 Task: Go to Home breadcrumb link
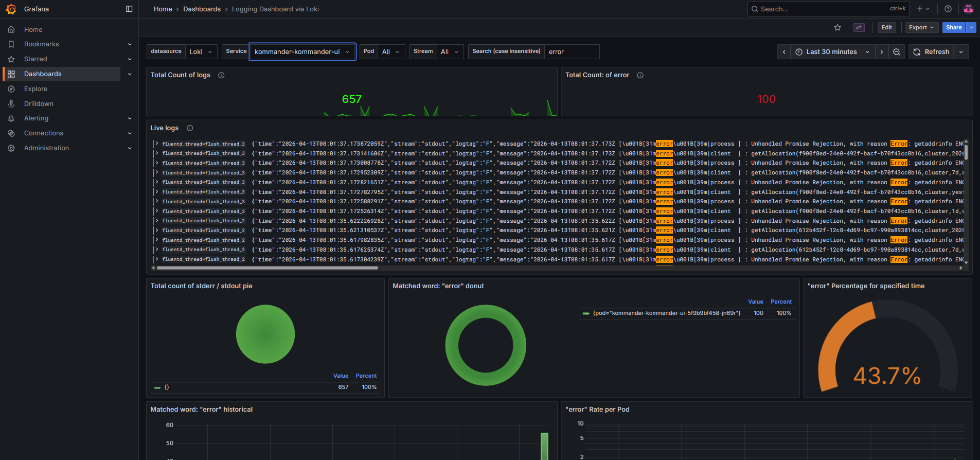(163, 9)
